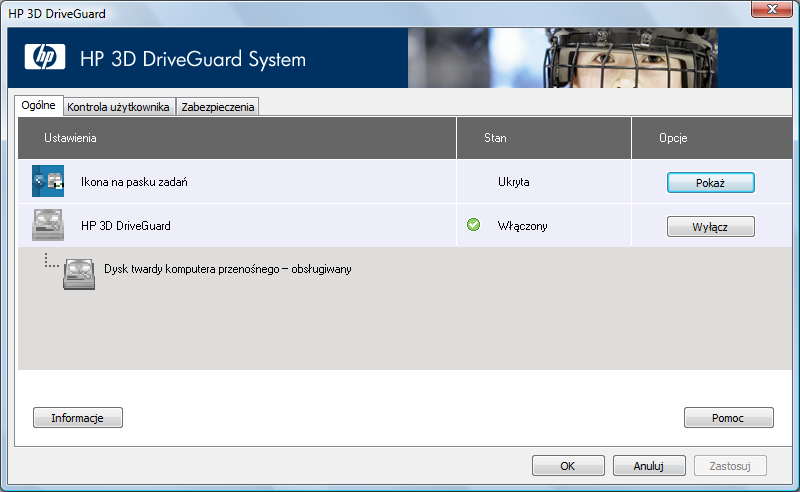Click the HP logo icon in the banner
Image resolution: width=800 pixels, height=492 pixels.
coord(45,57)
